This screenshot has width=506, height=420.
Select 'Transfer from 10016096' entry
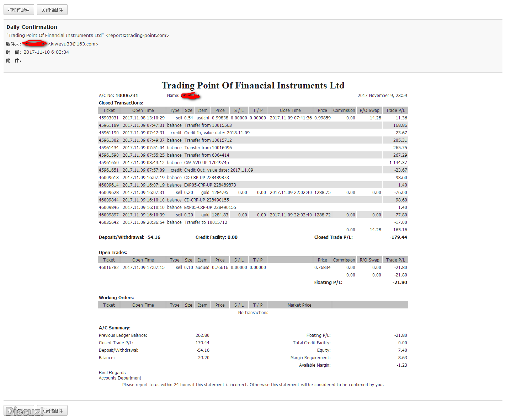coord(208,148)
